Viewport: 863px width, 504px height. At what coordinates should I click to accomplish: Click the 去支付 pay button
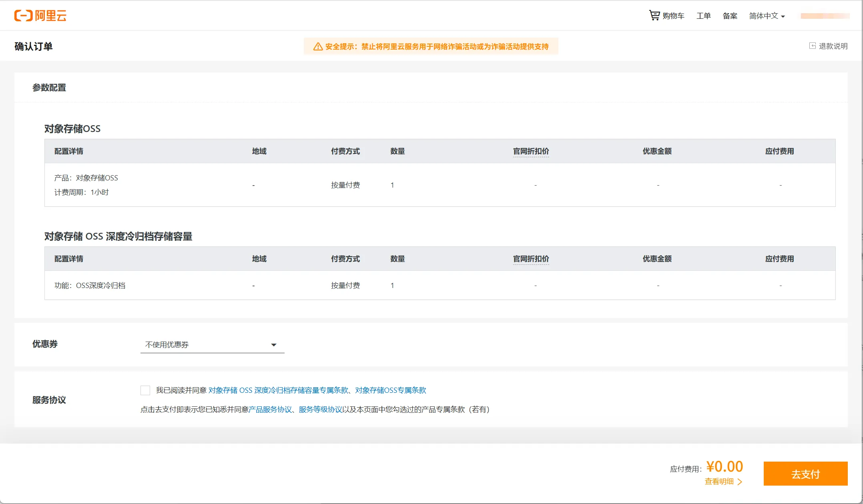pyautogui.click(x=805, y=474)
